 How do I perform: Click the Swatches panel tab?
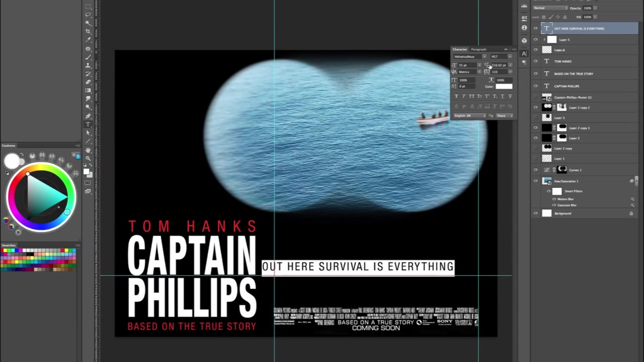tap(9, 245)
